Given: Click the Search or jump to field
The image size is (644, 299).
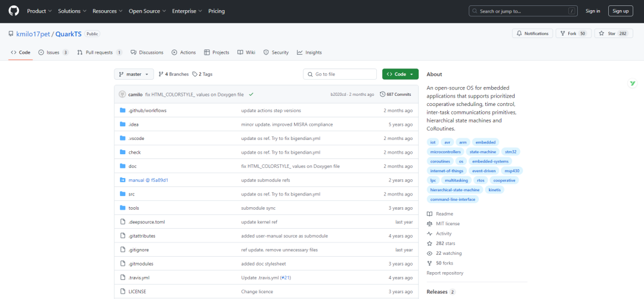Looking at the screenshot, I should (x=524, y=11).
